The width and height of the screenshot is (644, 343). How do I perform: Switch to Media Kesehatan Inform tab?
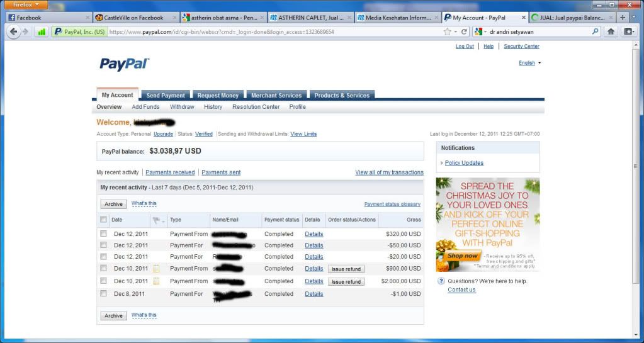pyautogui.click(x=398, y=18)
